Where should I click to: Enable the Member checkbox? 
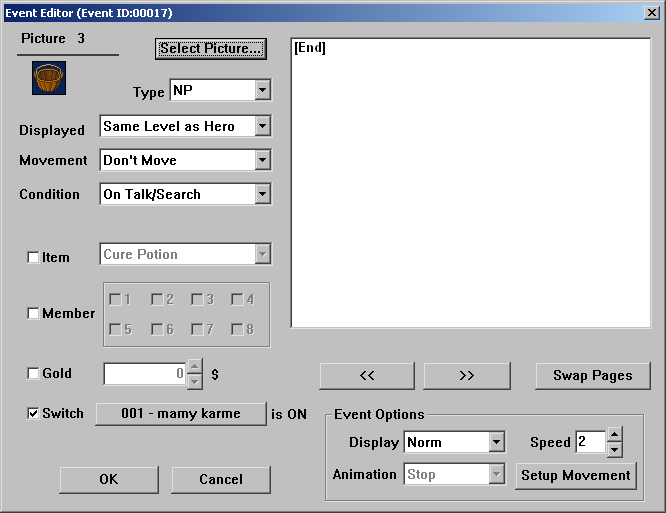(33, 313)
